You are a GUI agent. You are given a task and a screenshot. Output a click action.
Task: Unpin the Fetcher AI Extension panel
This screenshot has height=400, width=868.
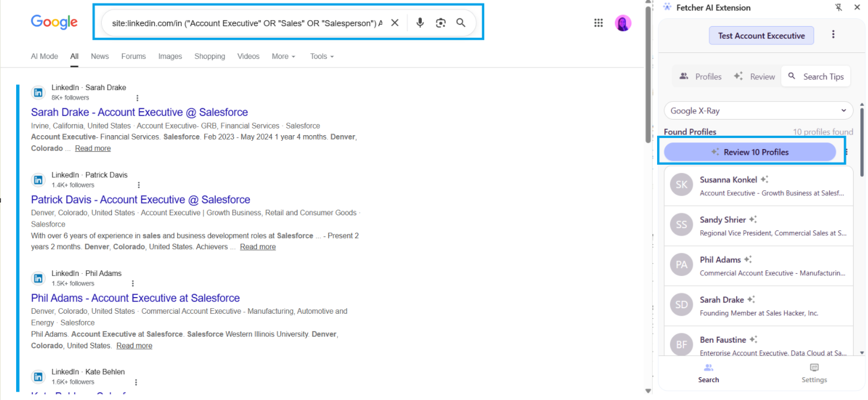pos(839,7)
